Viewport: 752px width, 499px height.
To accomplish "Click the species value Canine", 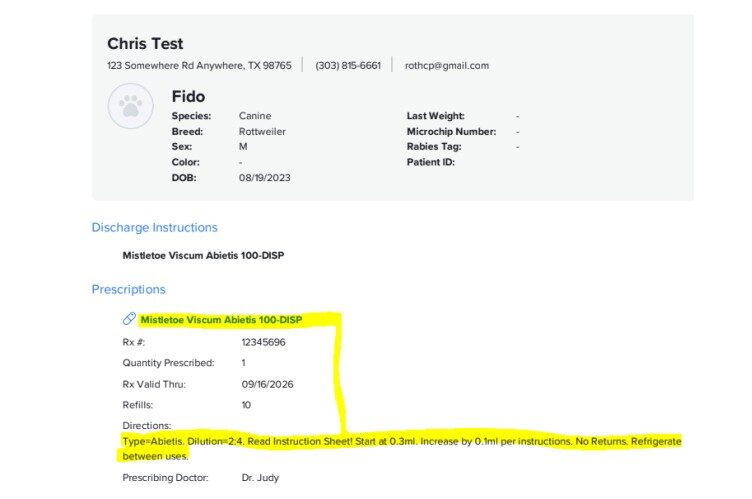I will (254, 116).
